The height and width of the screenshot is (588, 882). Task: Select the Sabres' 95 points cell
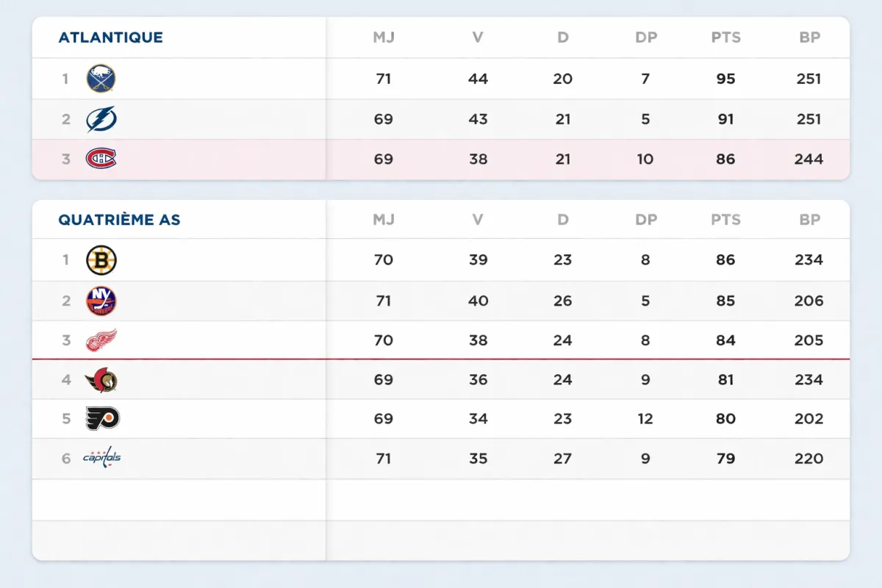click(x=725, y=79)
